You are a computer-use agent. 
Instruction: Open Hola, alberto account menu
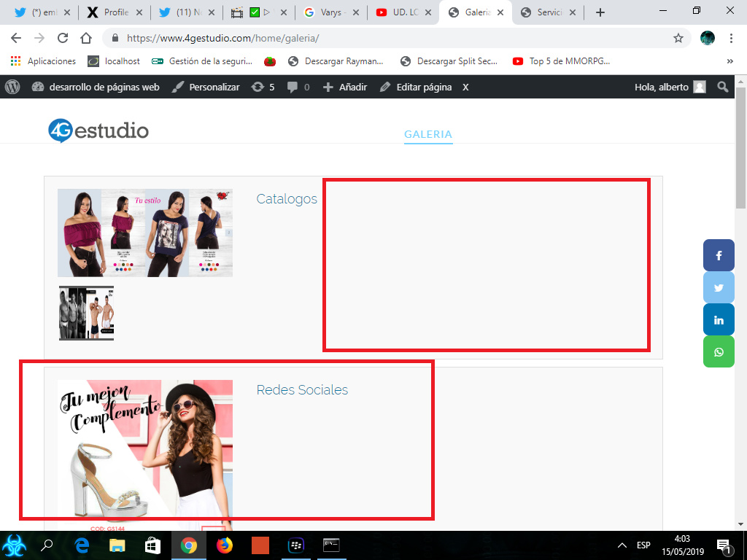(670, 87)
